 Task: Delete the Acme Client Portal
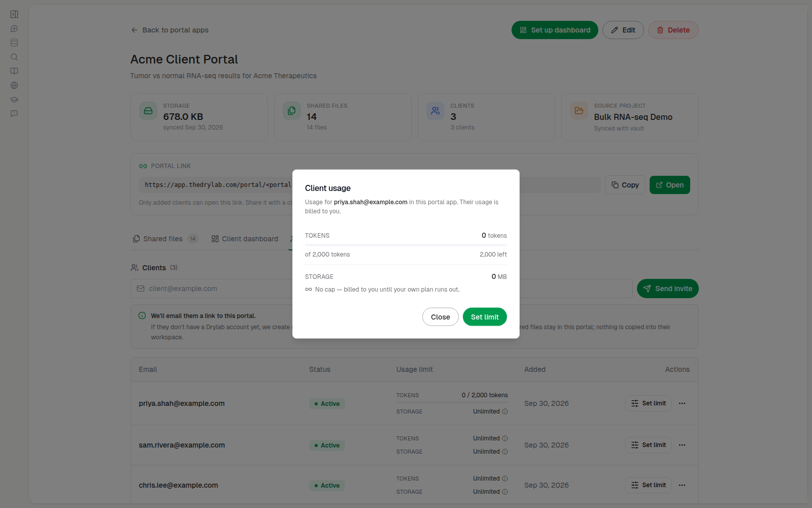click(673, 30)
